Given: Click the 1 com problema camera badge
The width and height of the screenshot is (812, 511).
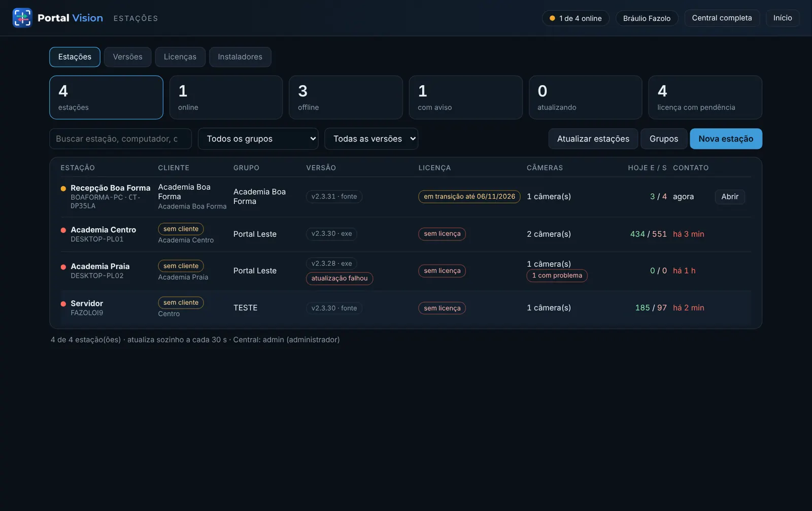Looking at the screenshot, I should [557, 276].
